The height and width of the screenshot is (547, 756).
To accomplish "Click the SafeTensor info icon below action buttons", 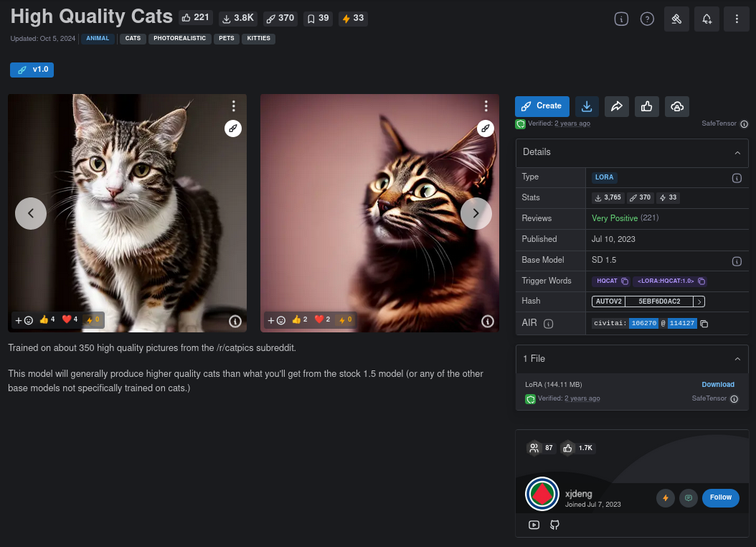I will click(x=744, y=124).
